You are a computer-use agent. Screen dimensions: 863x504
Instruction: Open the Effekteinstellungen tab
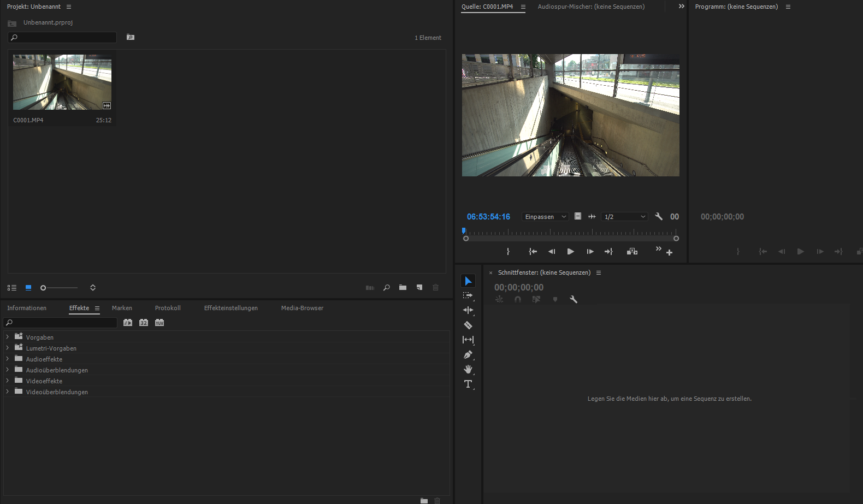[x=230, y=308]
